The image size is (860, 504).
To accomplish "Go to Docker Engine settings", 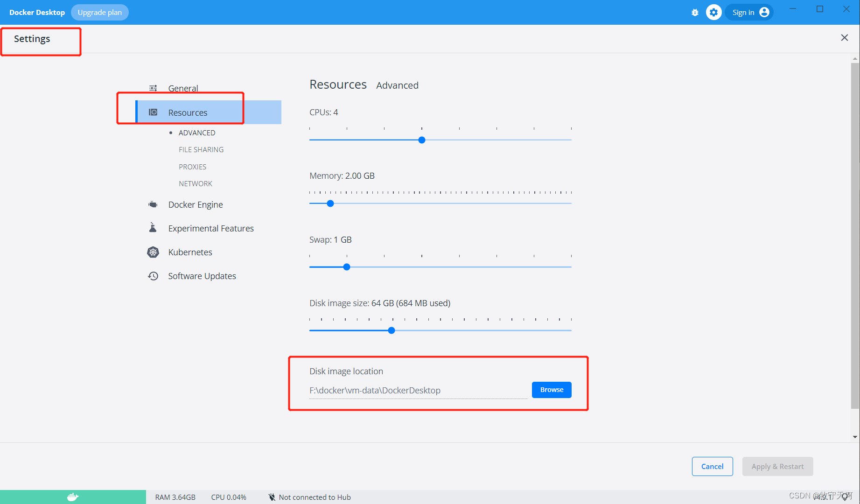I will 196,204.
